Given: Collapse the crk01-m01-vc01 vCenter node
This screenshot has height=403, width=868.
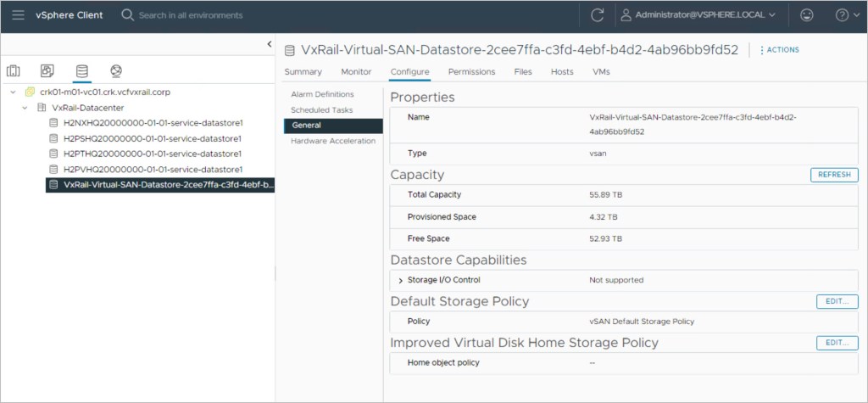Looking at the screenshot, I should coord(14,92).
